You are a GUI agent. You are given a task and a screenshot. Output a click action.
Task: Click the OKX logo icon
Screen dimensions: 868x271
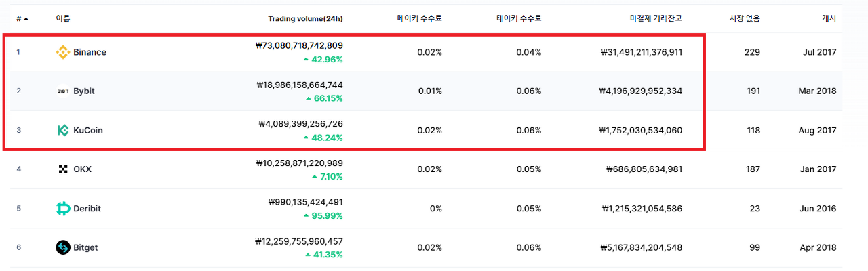pos(63,169)
